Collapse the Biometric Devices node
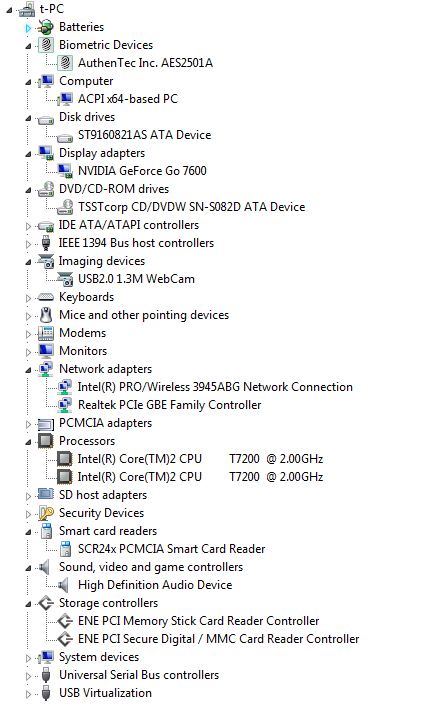This screenshot has width=438, height=722. click(29, 46)
